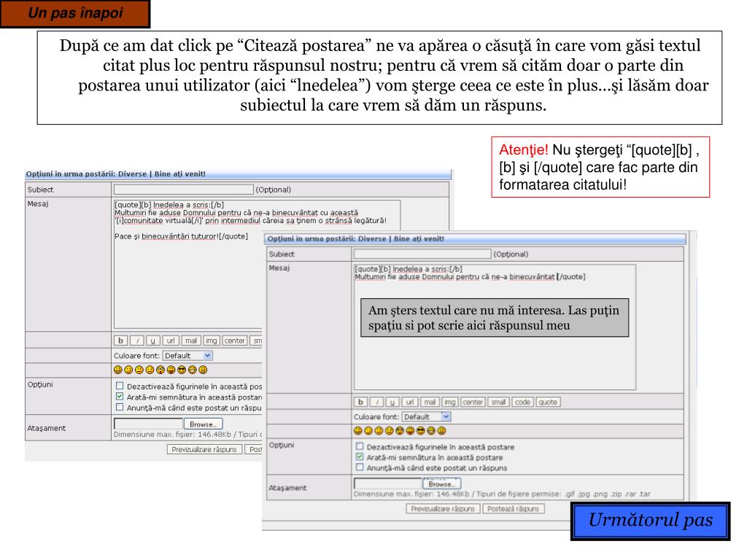The height and width of the screenshot is (560, 747).
Task: Insert 'mail' tag in background form
Action: (191, 341)
